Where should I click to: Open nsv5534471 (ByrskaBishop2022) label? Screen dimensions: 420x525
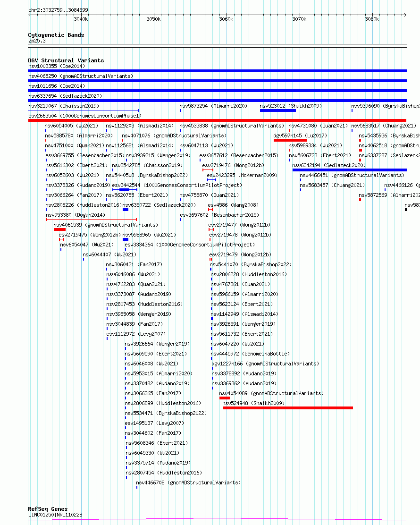pyautogui.click(x=166, y=414)
